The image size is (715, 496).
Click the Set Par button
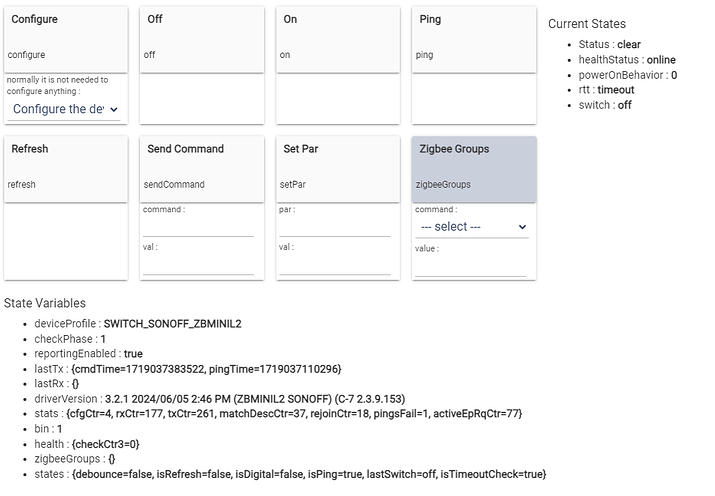coord(337,168)
